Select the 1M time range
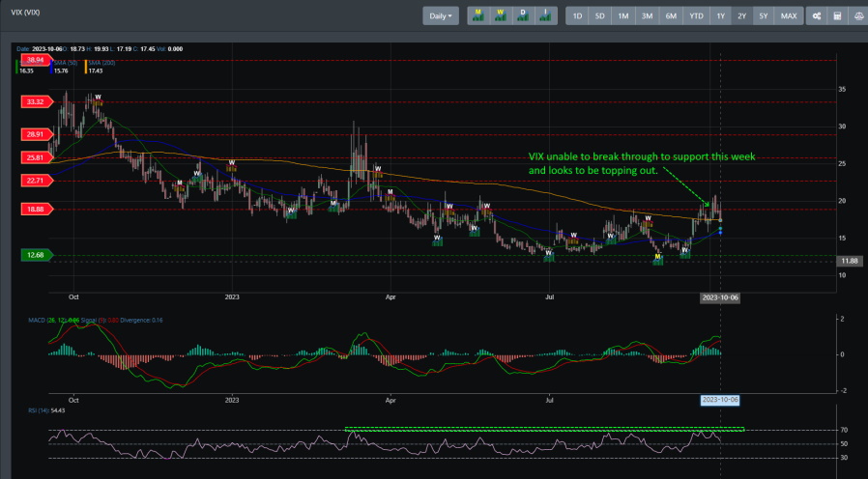868x479 pixels. tap(623, 16)
